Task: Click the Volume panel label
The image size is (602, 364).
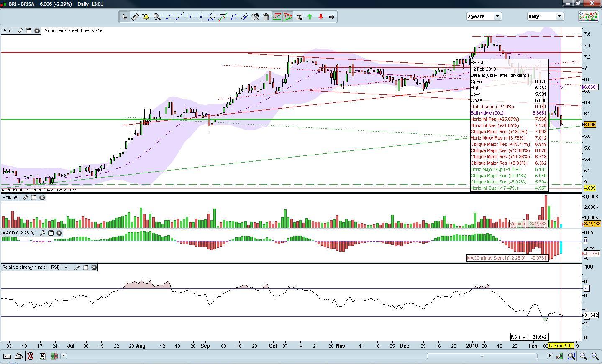Action: (x=10, y=197)
